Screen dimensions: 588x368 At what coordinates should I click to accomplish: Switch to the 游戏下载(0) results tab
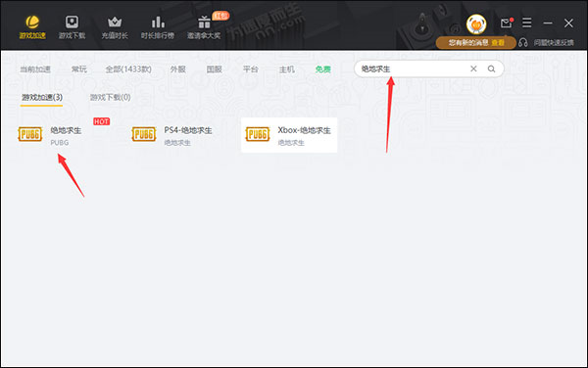point(110,97)
